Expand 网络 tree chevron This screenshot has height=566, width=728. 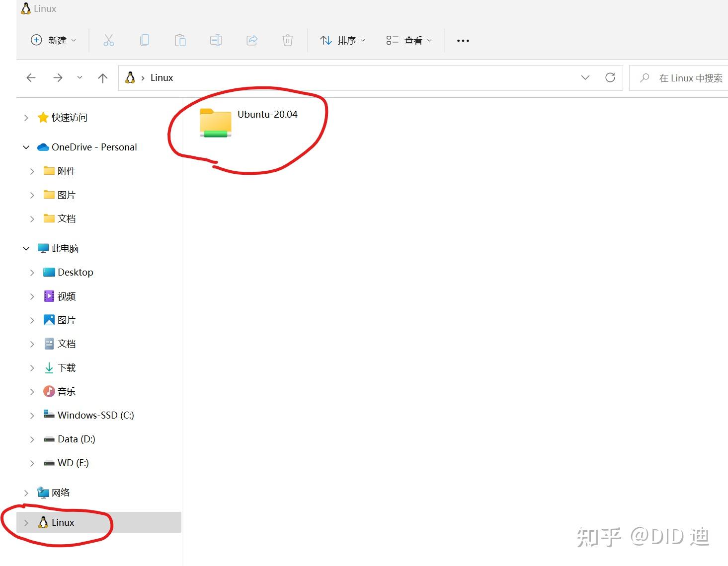point(26,493)
